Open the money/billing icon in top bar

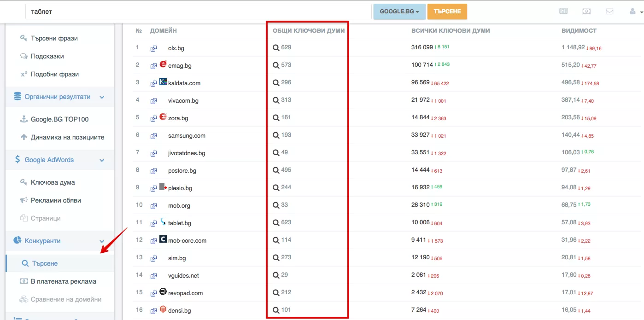(586, 12)
